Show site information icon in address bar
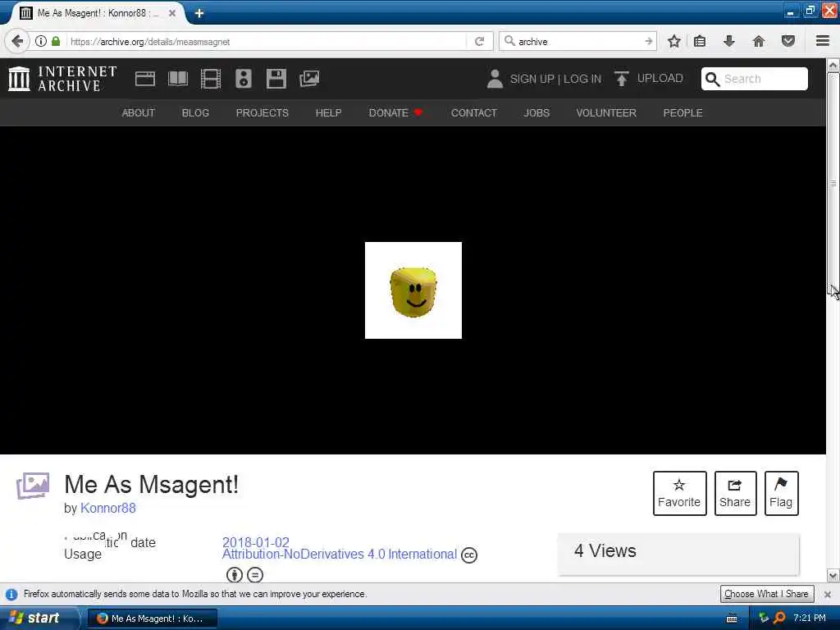The image size is (840, 630). pos(41,41)
